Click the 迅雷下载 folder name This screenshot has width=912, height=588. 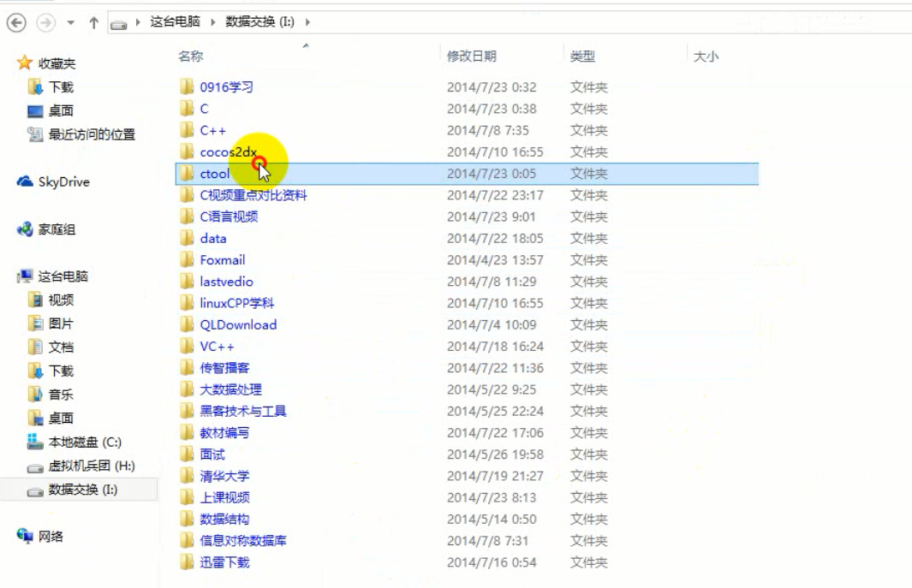[224, 562]
